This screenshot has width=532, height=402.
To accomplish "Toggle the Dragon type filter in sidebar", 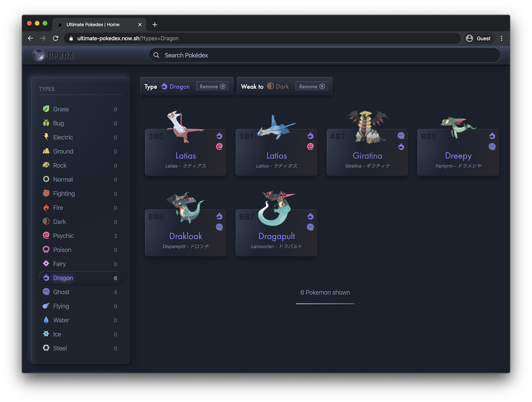I will click(x=81, y=278).
